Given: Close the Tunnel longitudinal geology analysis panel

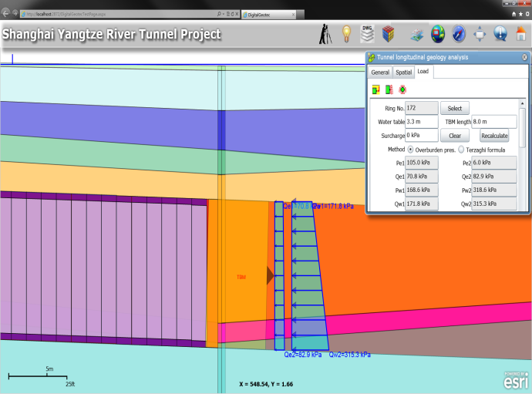Looking at the screenshot, I should click(x=524, y=57).
